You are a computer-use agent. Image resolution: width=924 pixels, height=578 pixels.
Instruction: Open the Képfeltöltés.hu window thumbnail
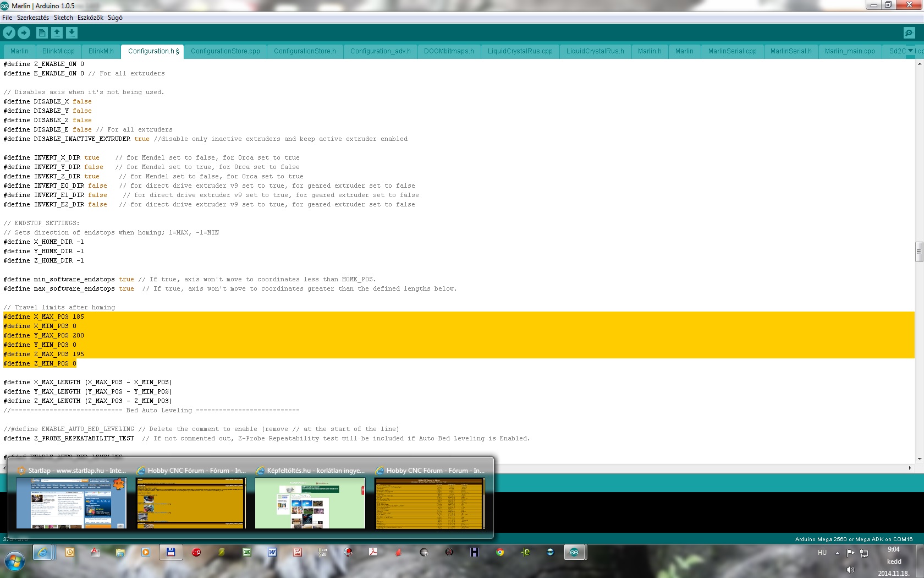pos(310,503)
